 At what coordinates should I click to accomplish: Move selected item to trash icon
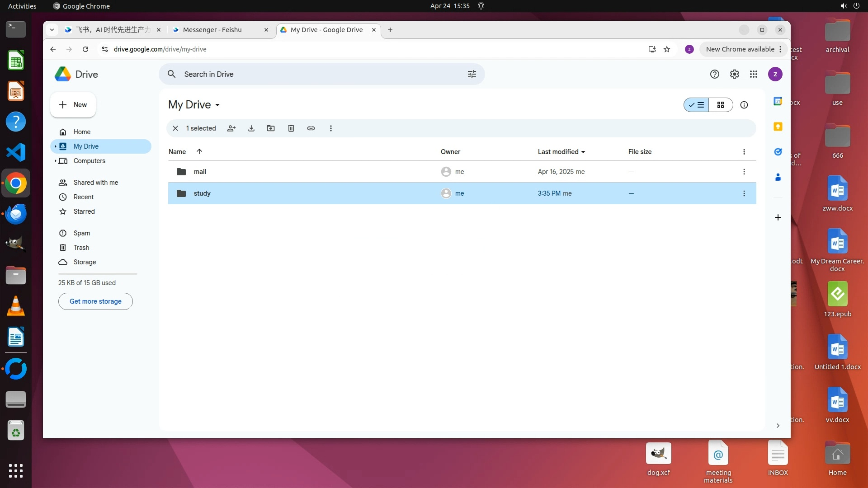point(291,128)
